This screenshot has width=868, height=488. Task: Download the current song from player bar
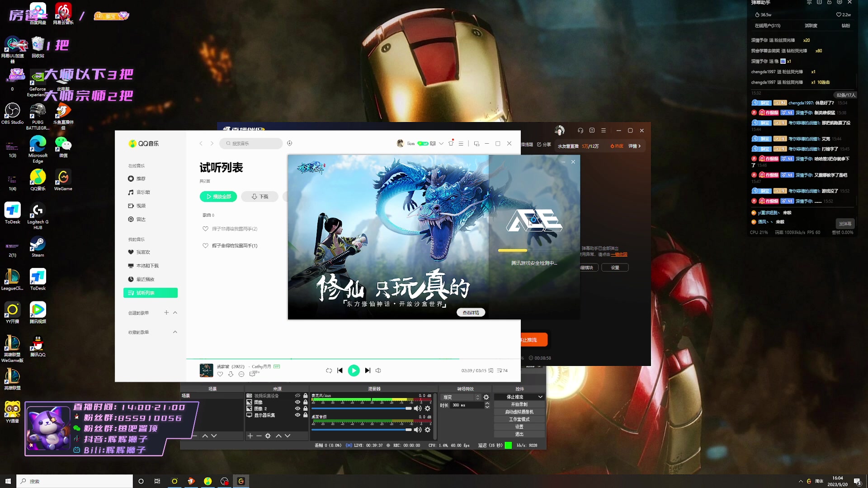click(231, 374)
